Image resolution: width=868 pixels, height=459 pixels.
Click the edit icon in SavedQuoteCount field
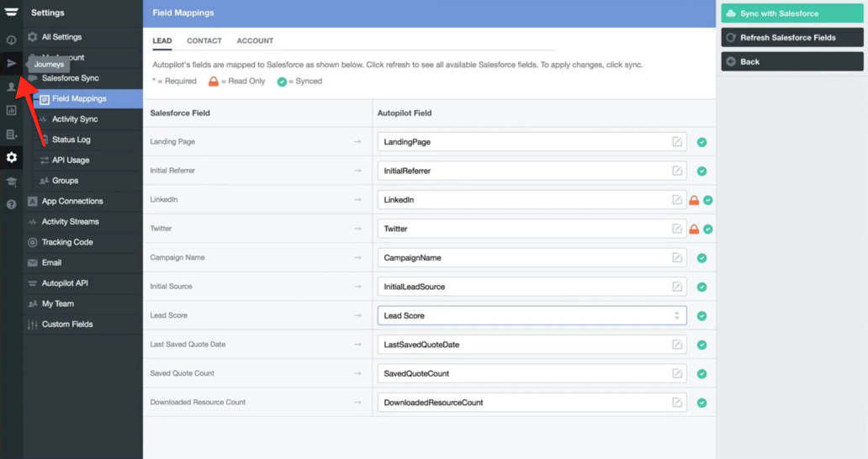pyautogui.click(x=677, y=373)
